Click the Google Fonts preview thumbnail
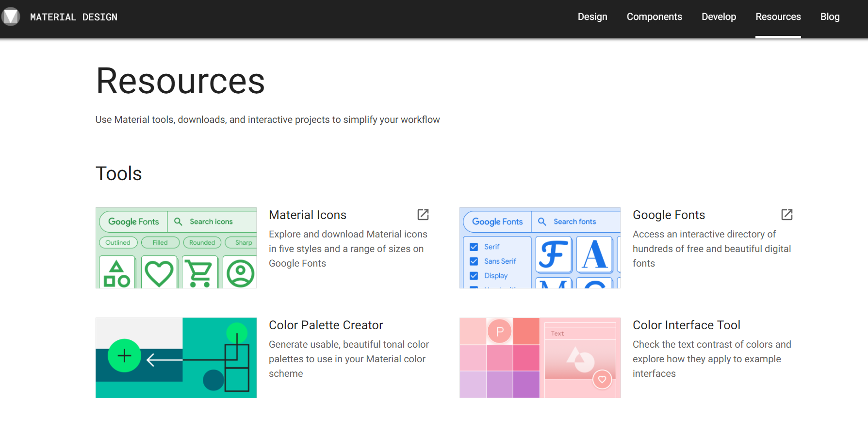This screenshot has width=868, height=421. pos(540,248)
